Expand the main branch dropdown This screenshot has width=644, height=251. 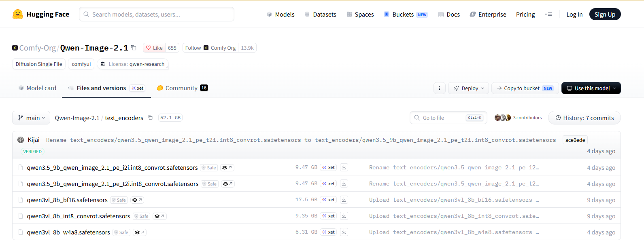(x=31, y=118)
